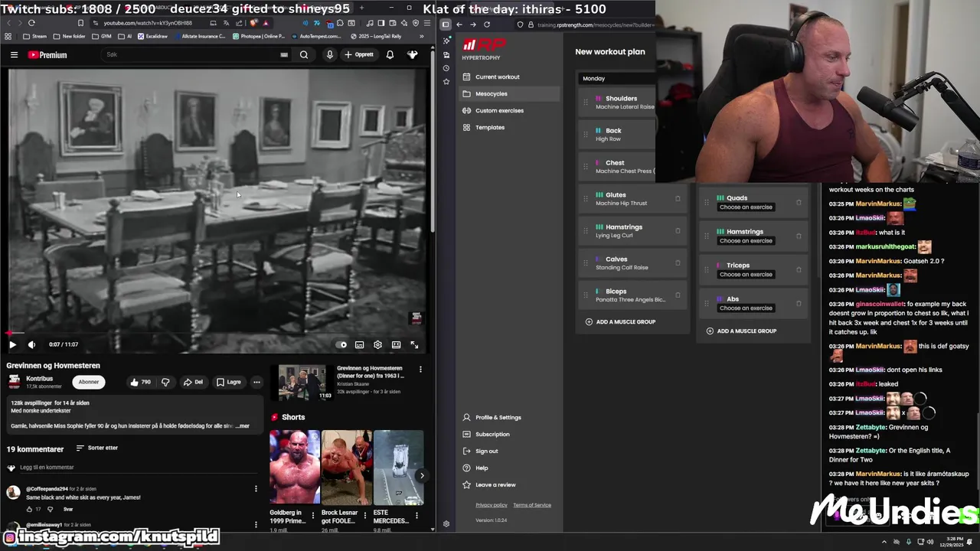Mute the video volume icon
Image resolution: width=980 pixels, height=551 pixels.
[31, 345]
